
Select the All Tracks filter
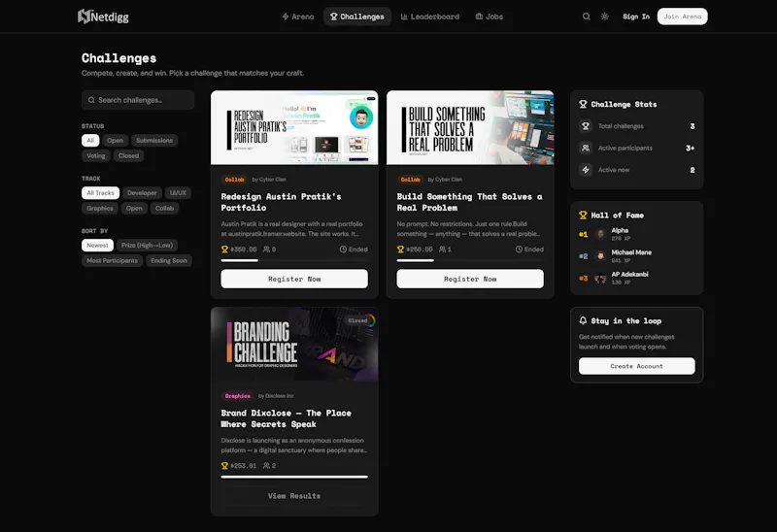pyautogui.click(x=100, y=193)
